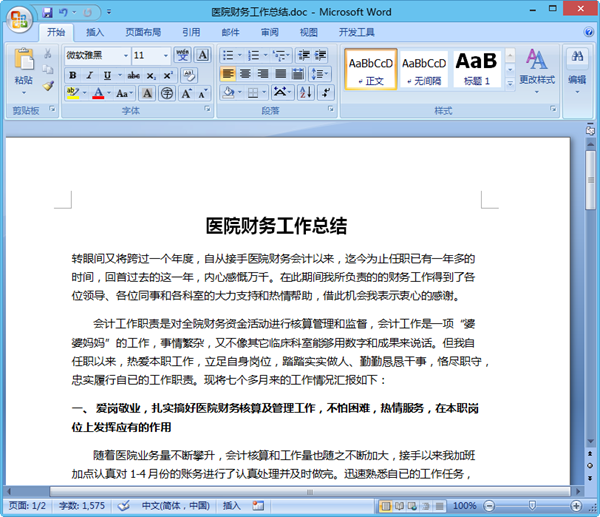Click the macro recording status icon

coord(258,506)
